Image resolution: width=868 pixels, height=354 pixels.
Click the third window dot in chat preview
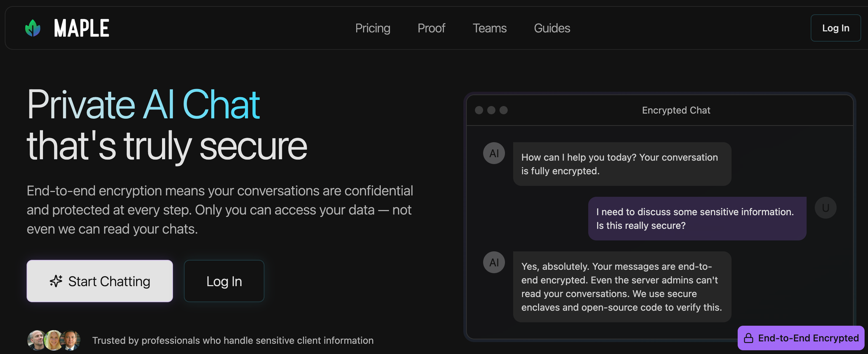[x=503, y=110]
